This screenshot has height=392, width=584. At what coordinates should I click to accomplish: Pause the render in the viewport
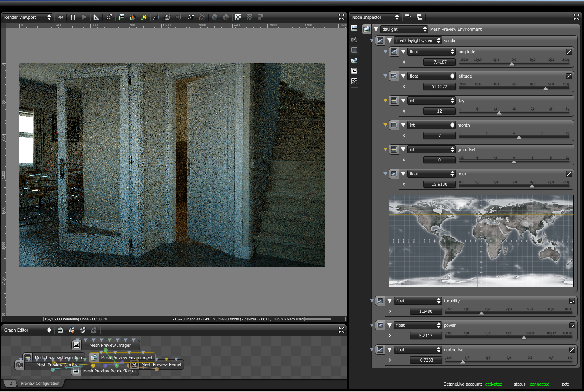(x=72, y=17)
